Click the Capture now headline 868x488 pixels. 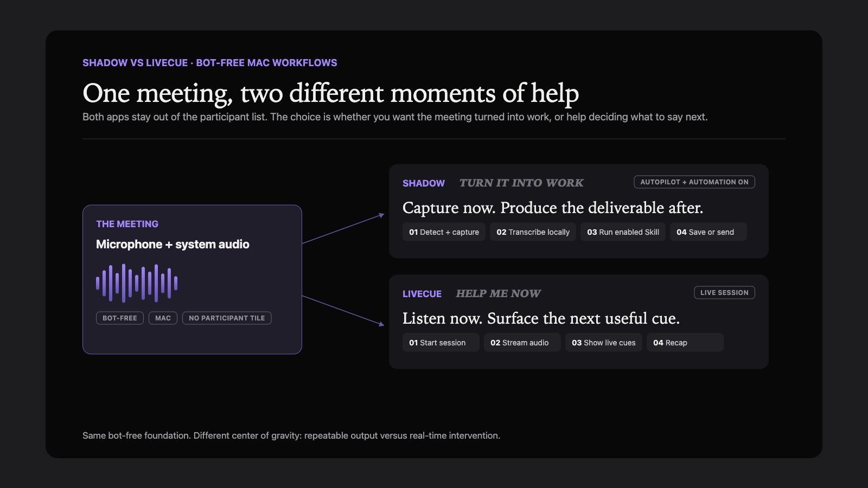[553, 208]
